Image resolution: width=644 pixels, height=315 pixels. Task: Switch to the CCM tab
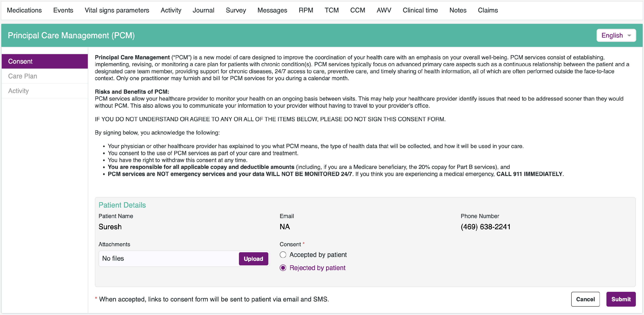(x=357, y=10)
